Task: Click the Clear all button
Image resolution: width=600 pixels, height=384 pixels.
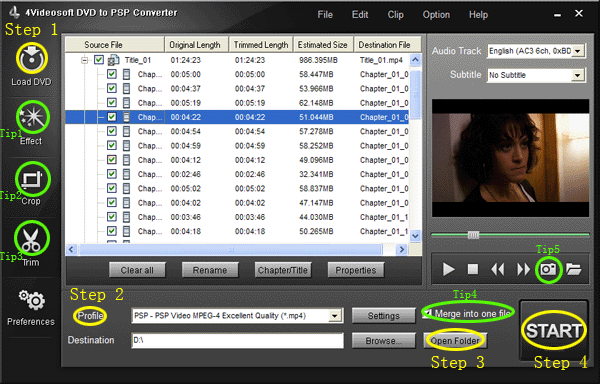Action: click(x=137, y=270)
